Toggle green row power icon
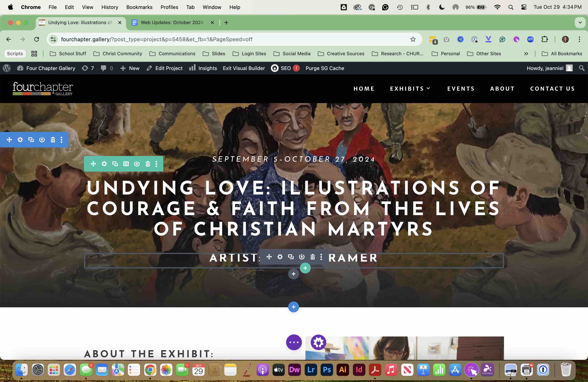 click(137, 164)
